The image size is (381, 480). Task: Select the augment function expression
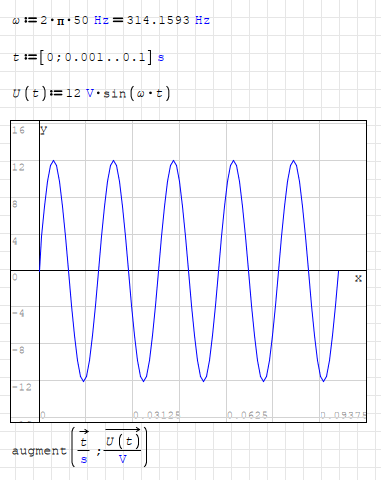point(80,447)
